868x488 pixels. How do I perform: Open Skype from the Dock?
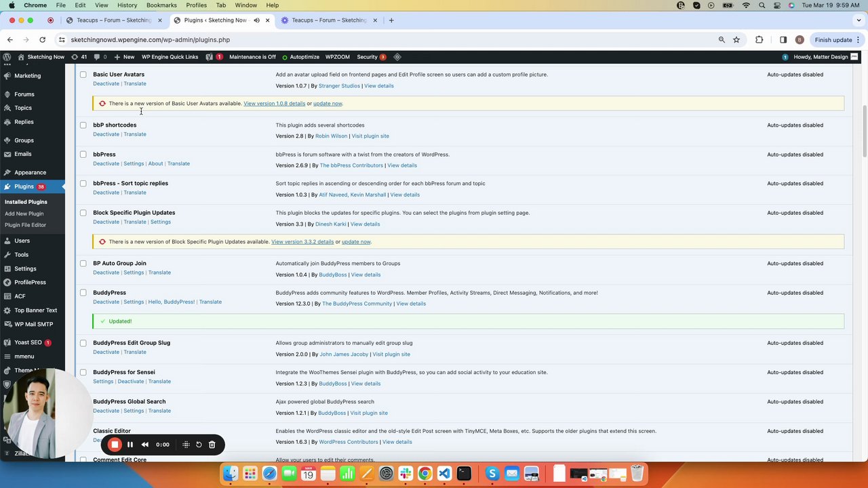pos(492,473)
